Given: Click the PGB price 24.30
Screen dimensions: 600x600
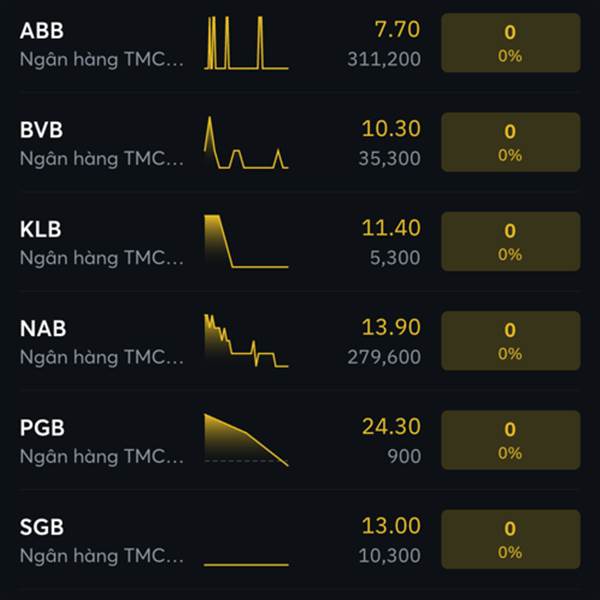Looking at the screenshot, I should pos(391,427).
